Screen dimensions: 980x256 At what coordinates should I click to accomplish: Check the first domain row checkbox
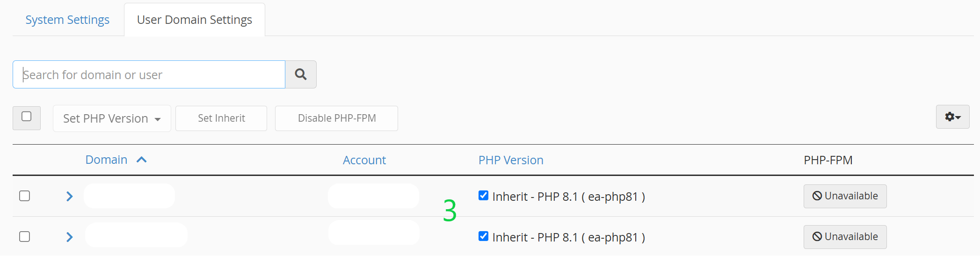25,196
